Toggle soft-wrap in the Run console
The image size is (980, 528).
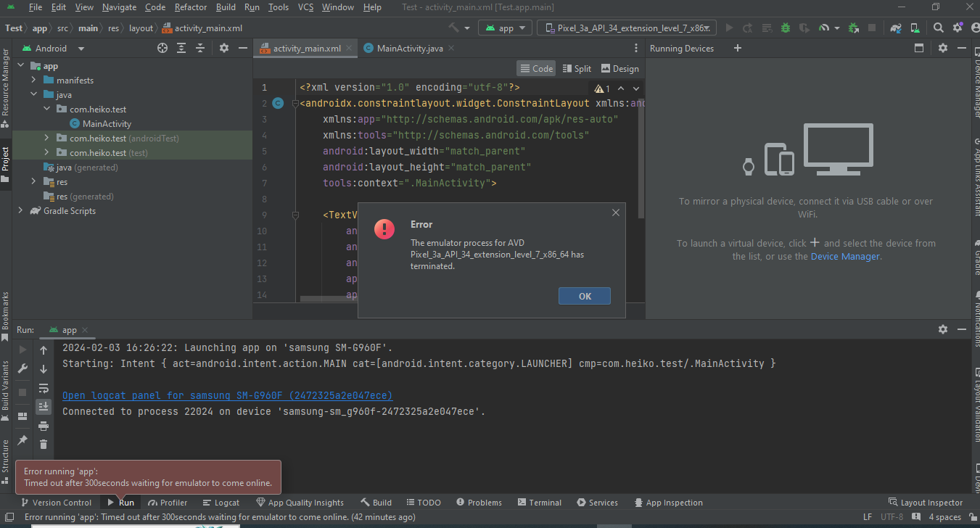(44, 388)
